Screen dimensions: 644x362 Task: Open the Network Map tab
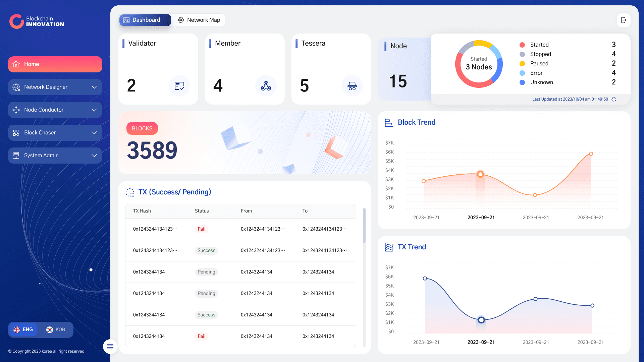[199, 20]
